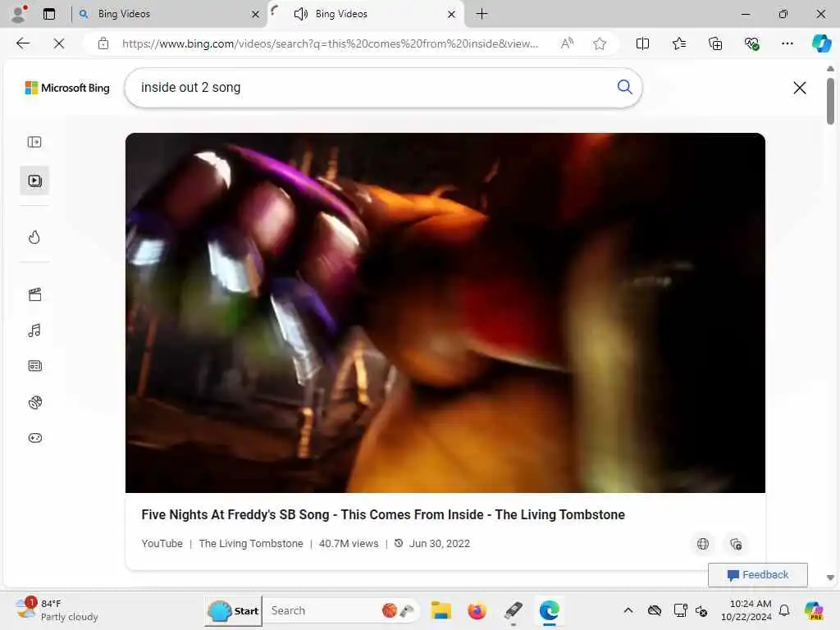Screen dimensions: 840x630
Task: Save video to collections icon
Action: click(736, 544)
